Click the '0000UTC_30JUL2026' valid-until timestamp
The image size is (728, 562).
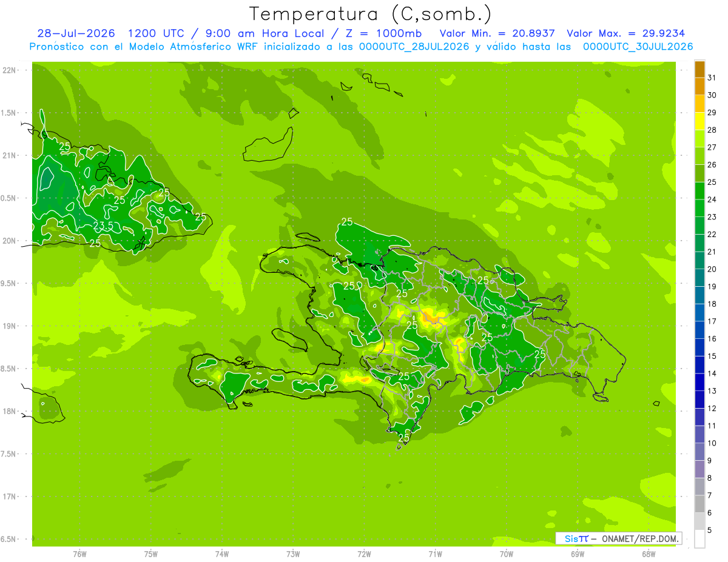[638, 47]
